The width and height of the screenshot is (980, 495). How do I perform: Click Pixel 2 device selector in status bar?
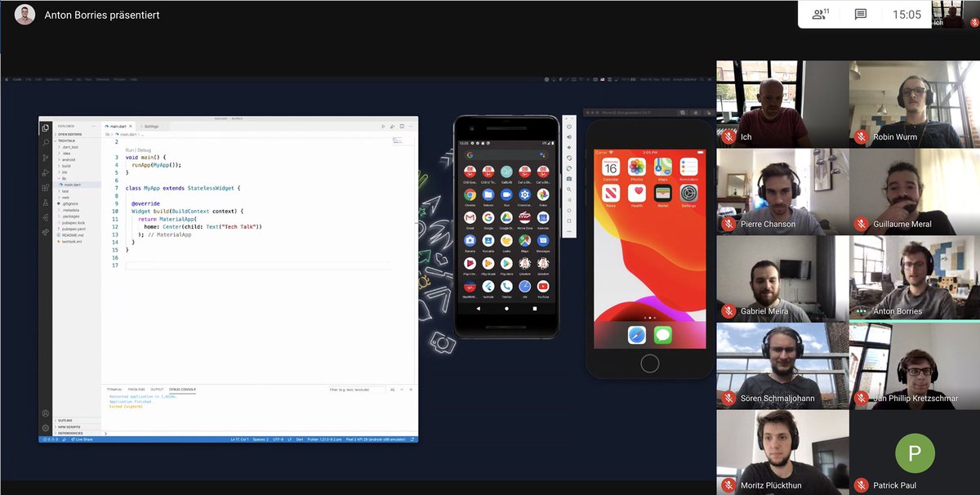[x=376, y=439]
